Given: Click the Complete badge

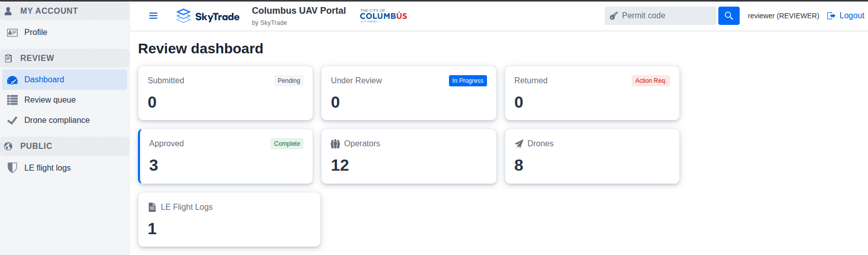Looking at the screenshot, I should (287, 144).
